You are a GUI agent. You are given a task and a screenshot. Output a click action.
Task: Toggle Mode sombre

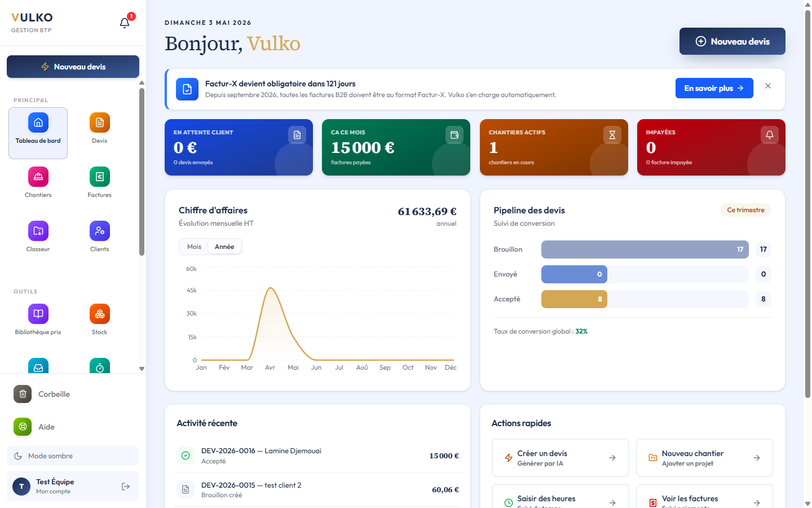coord(73,456)
